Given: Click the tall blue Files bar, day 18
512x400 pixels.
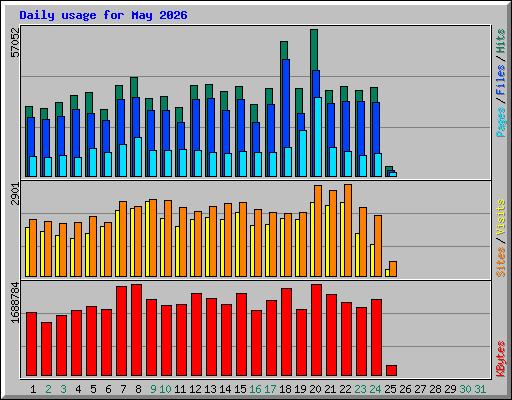Looking at the screenshot, I should (x=286, y=103).
